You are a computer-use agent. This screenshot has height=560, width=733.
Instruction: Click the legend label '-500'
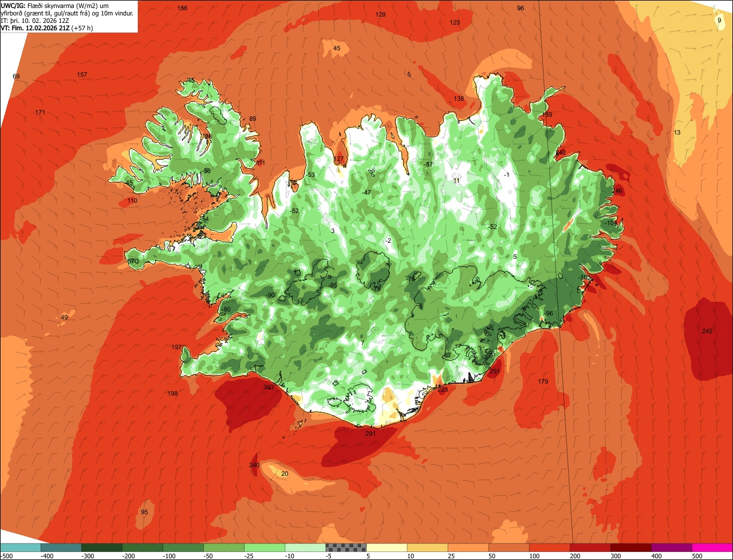(6, 556)
